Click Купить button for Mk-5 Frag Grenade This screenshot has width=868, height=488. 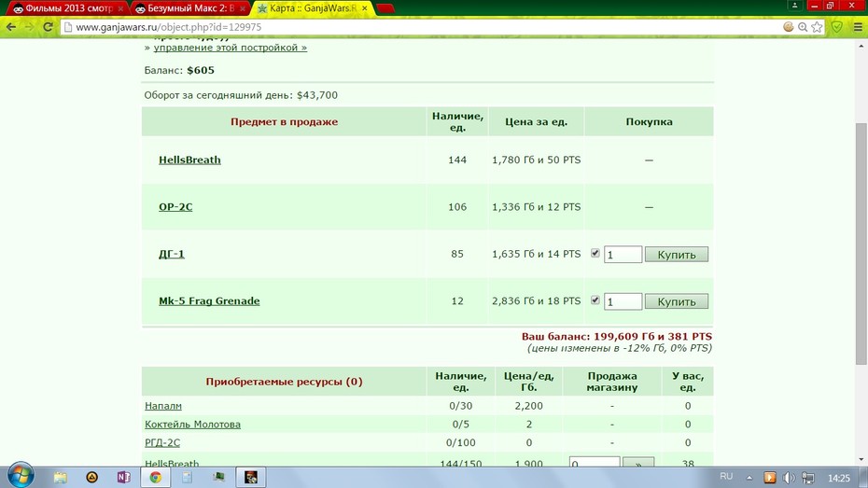click(x=677, y=301)
